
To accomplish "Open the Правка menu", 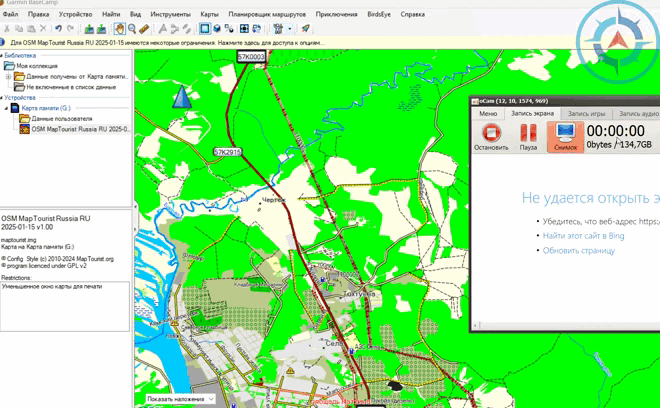I will click(38, 14).
